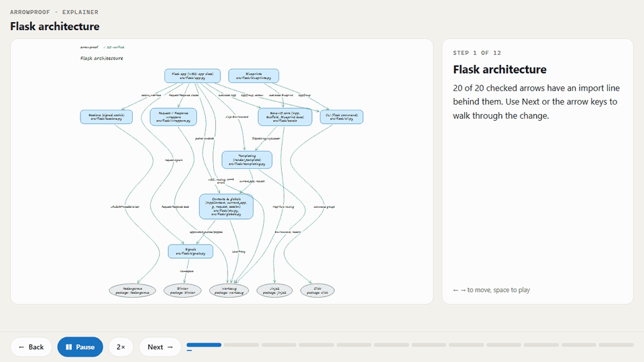Click the 'Namespace' edge label below Signals
This screenshot has width=644, height=362.
click(186, 271)
